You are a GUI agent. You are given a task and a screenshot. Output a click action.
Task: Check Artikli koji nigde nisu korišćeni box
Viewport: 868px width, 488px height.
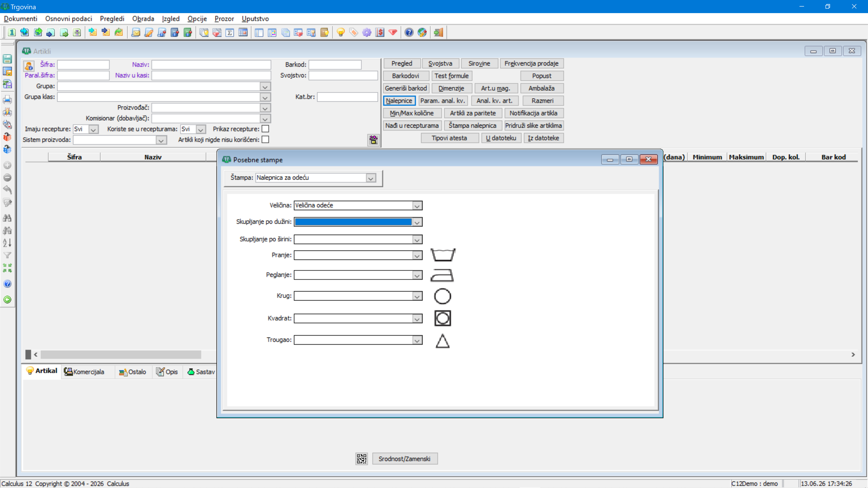[266, 139]
